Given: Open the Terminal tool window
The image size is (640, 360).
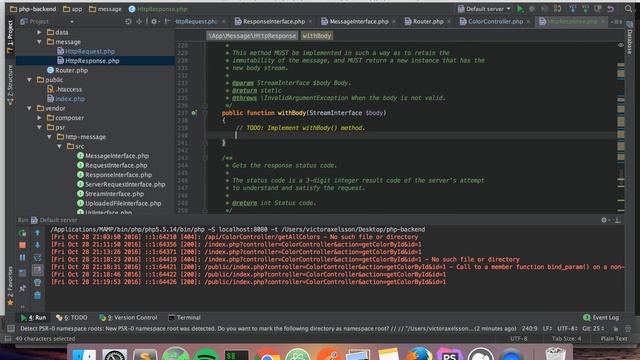Looking at the screenshot, I should point(184,317).
